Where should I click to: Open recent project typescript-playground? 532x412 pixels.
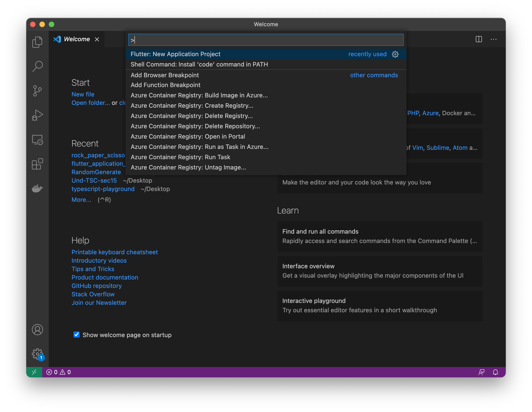(x=103, y=189)
